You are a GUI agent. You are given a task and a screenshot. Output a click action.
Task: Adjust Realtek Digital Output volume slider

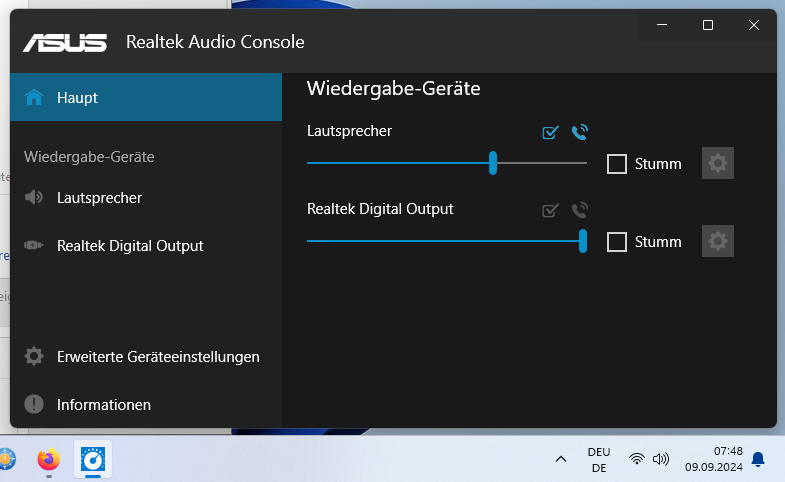(583, 241)
